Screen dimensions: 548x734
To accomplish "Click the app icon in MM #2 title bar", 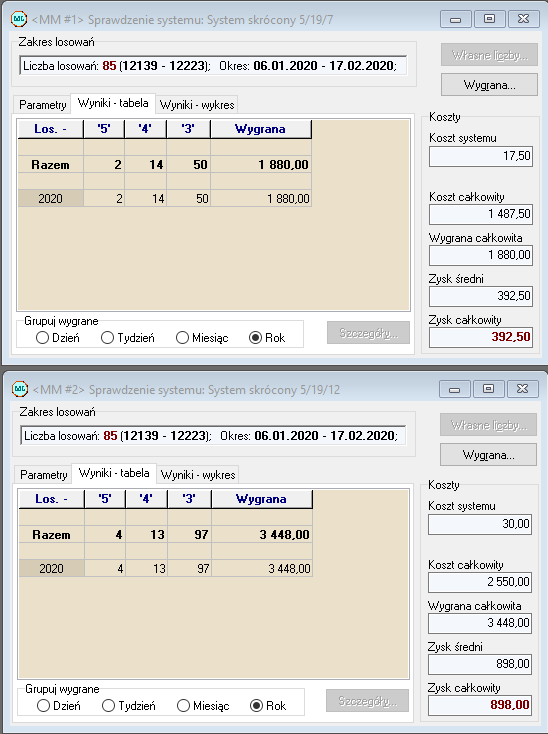I will [x=20, y=389].
